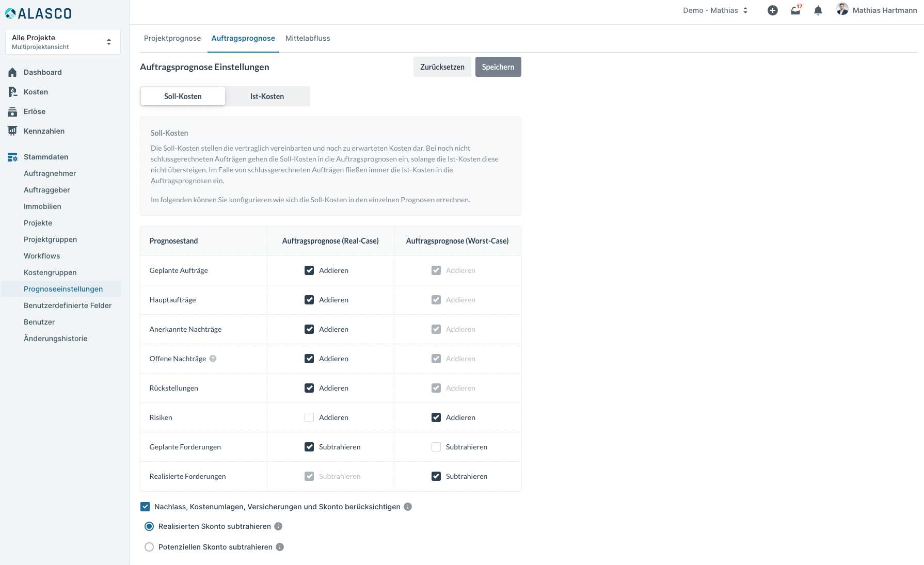
Task: Open Dashboard in the sidebar
Action: (43, 72)
